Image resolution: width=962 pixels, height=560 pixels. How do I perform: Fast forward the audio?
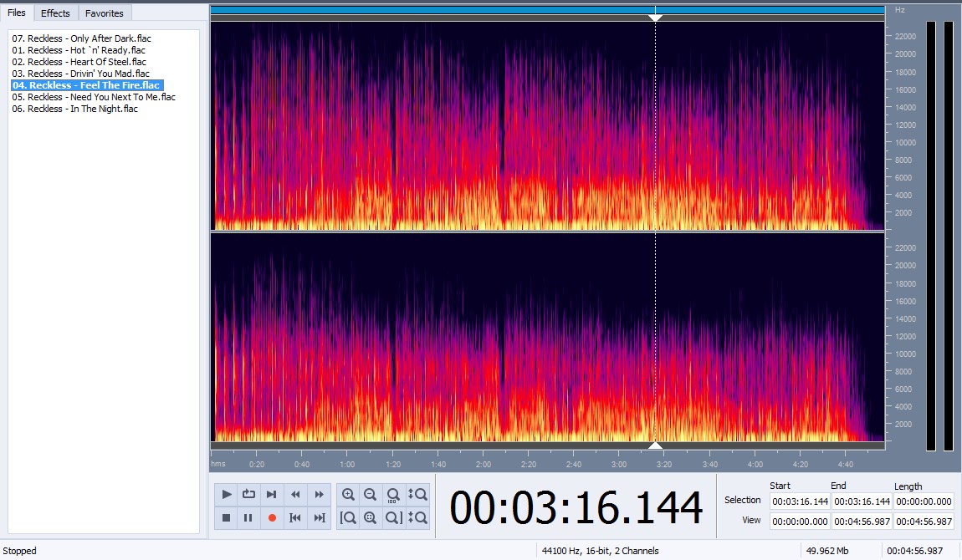(x=319, y=495)
